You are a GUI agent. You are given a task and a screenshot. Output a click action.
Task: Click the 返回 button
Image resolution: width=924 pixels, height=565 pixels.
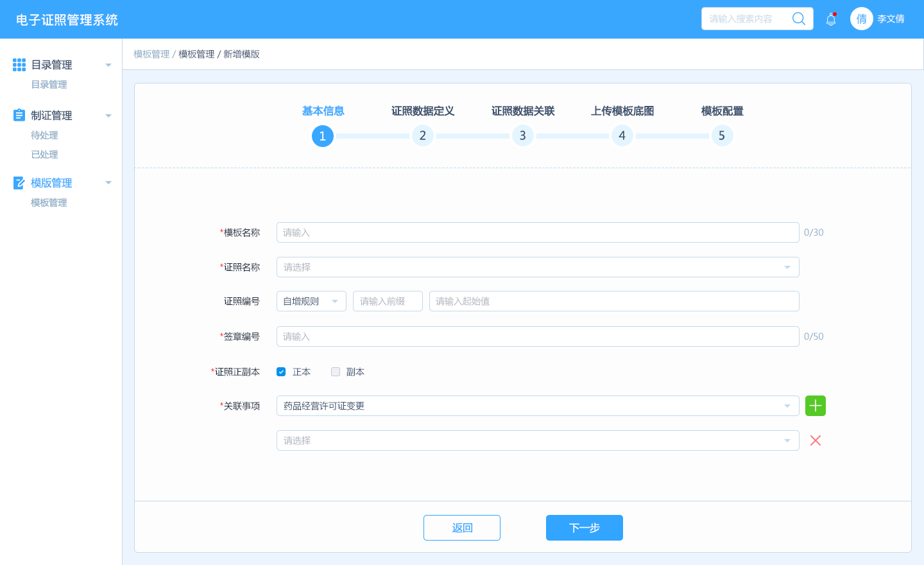tap(461, 528)
